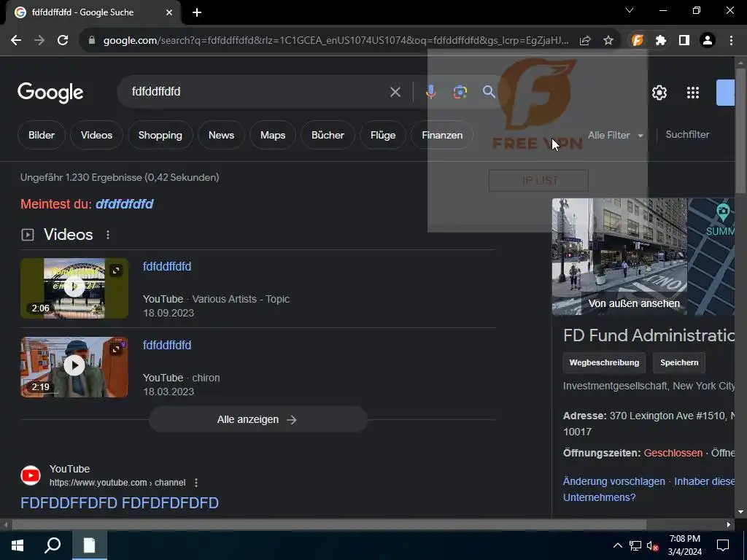Filter results by Videos
Image resolution: width=747 pixels, height=560 pixels.
97,135
